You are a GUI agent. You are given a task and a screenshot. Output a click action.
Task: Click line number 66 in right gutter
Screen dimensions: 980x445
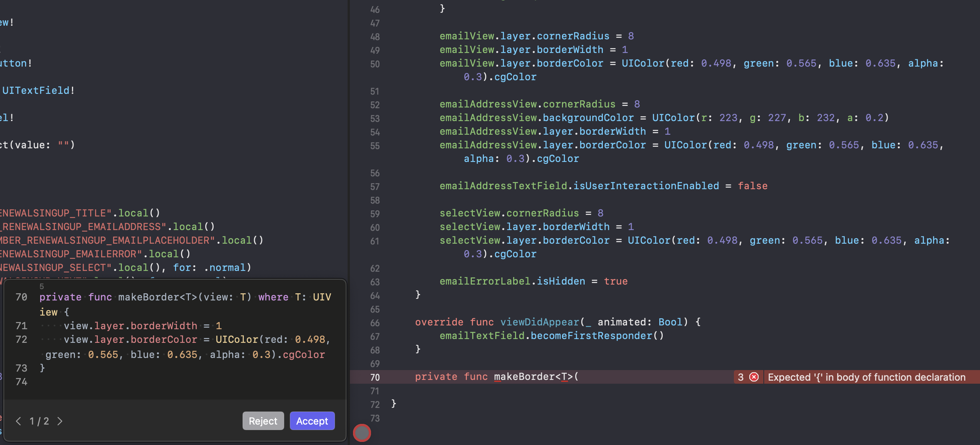(x=375, y=323)
